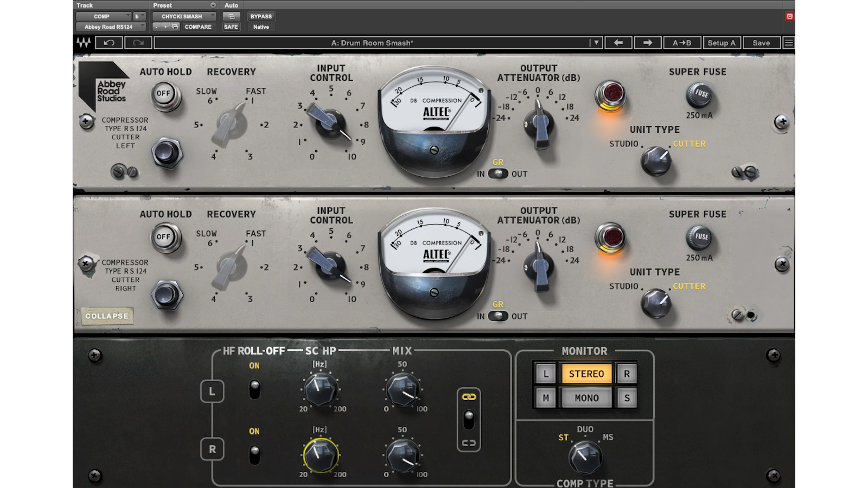
Task: Load the previous preset with left arrow
Action: [x=618, y=43]
